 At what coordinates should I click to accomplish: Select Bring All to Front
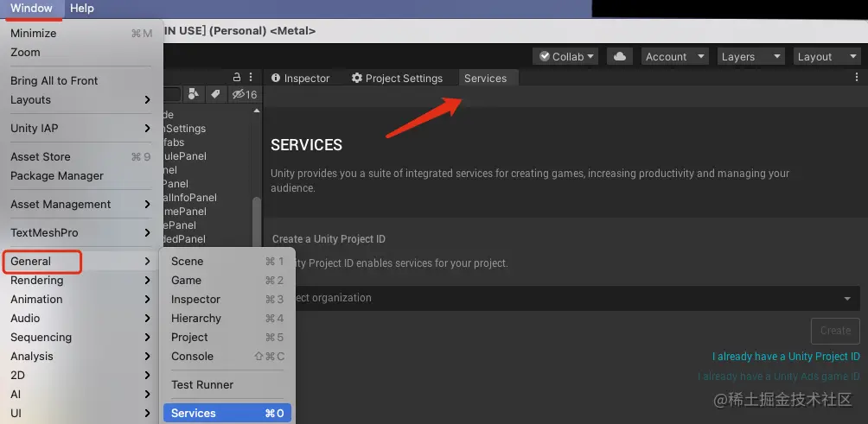tap(81, 80)
